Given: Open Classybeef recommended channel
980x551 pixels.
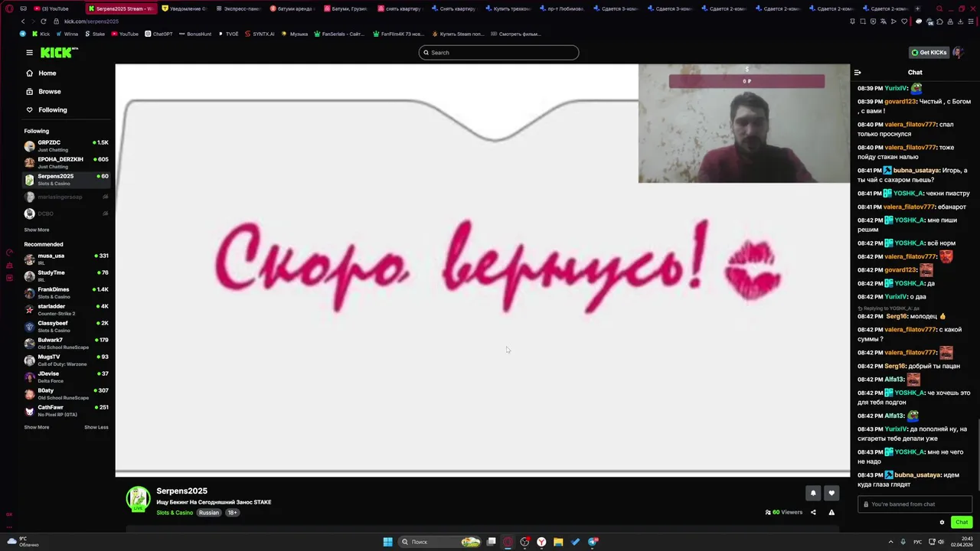Looking at the screenshot, I should click(x=66, y=326).
